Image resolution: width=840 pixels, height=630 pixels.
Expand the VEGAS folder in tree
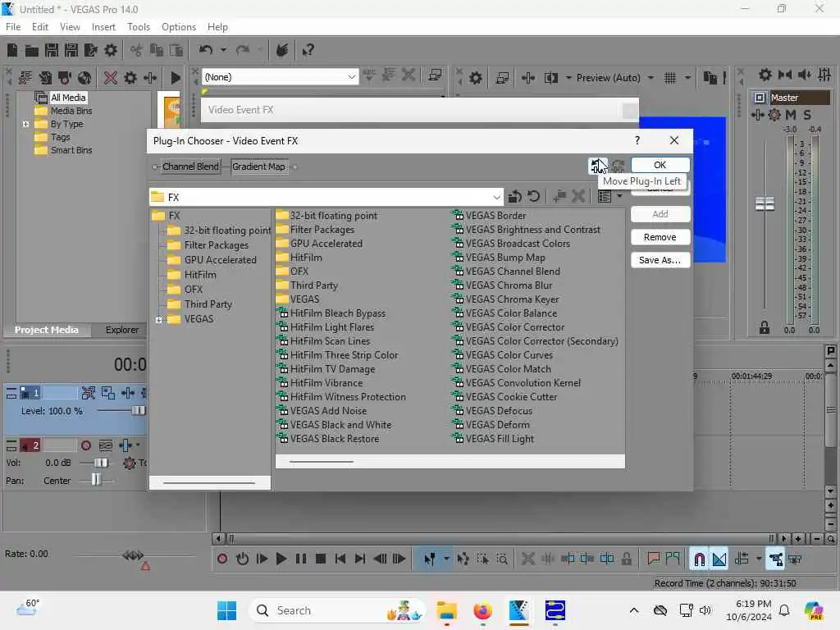click(158, 320)
